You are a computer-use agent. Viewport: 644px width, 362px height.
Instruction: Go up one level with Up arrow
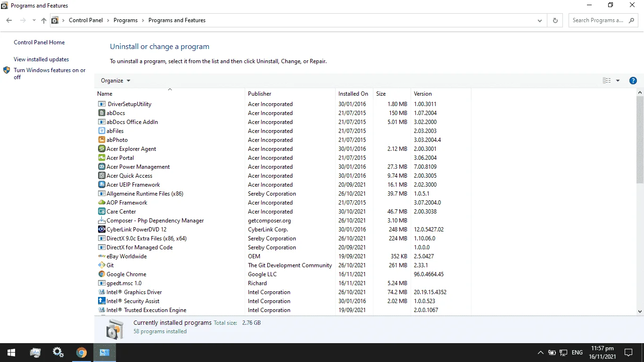[44, 20]
